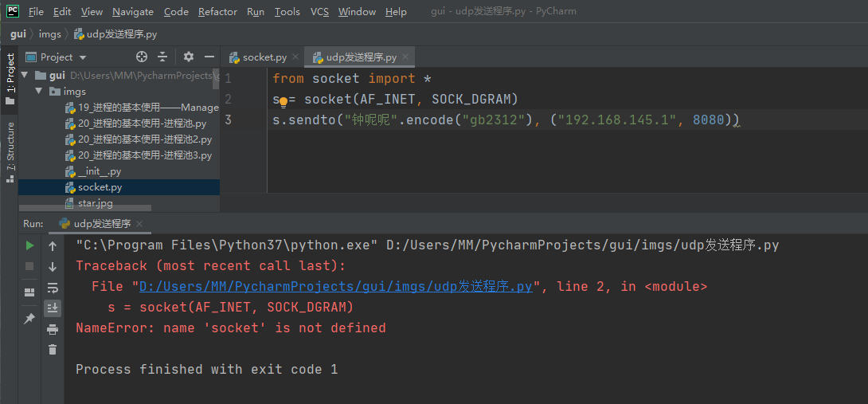The image size is (868, 404).
Task: Open the View menu
Action: click(92, 12)
